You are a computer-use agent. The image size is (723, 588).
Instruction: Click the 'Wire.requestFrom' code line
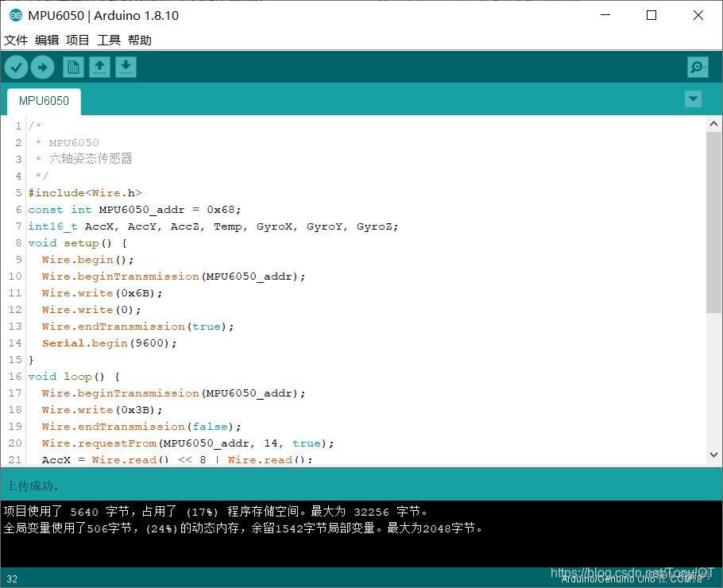(x=188, y=443)
